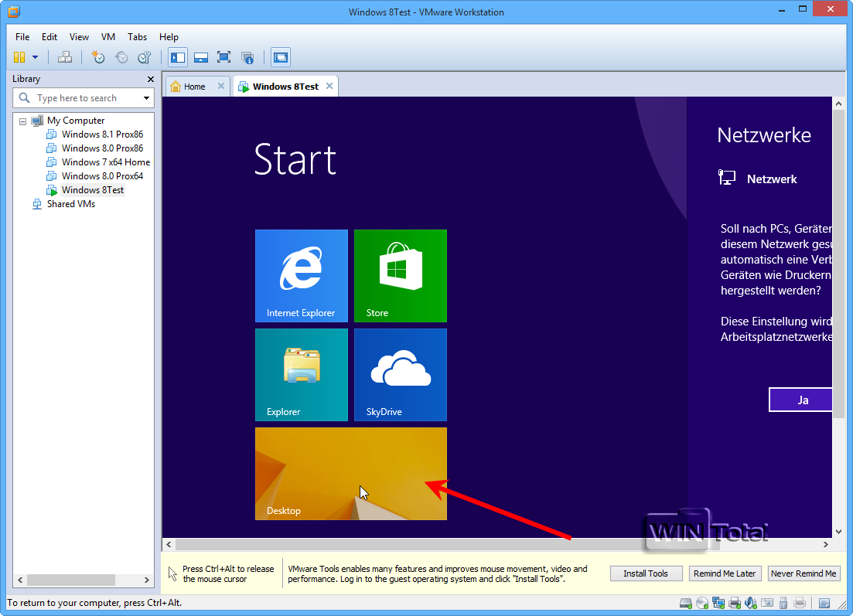The image size is (853, 616).
Task: Open the File menu
Action: [22, 37]
